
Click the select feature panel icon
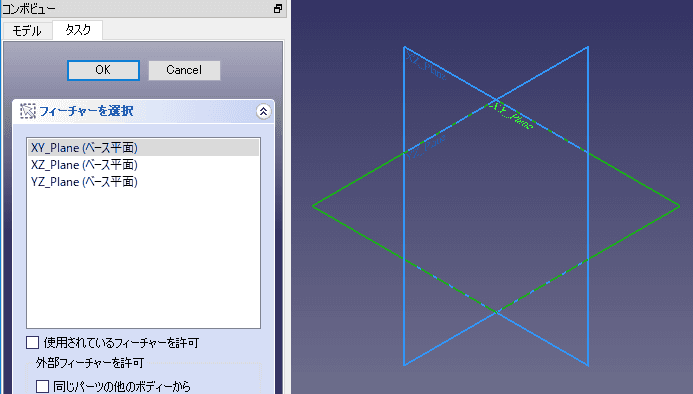click(27, 111)
